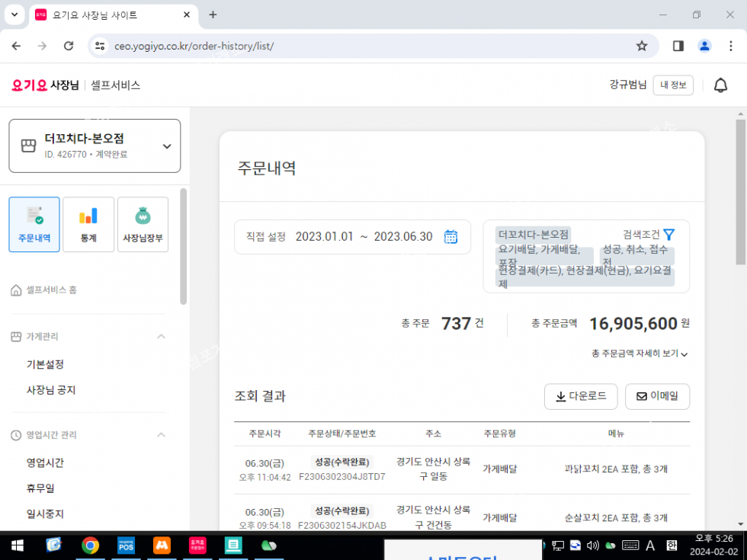Open the 통계 statistics tile

point(88,224)
